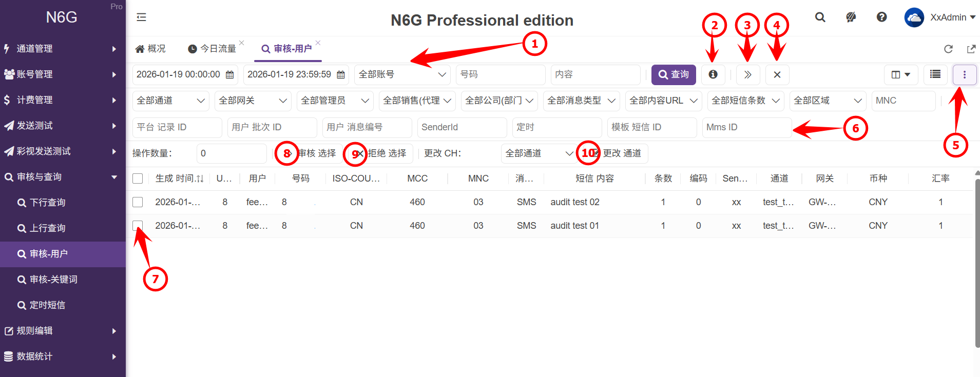This screenshot has width=980, height=377.
Task: Switch to the 概况 tab
Action: coord(150,49)
